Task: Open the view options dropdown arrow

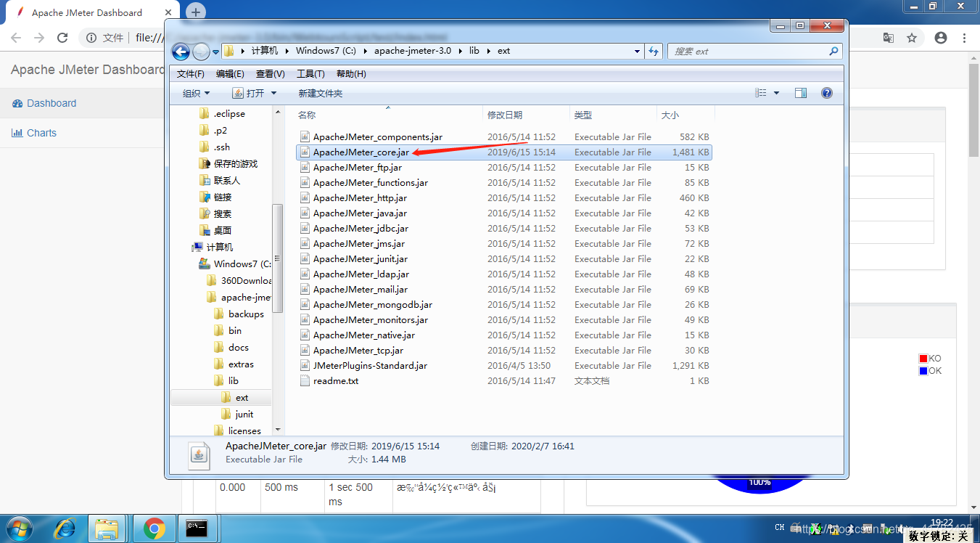Action: point(776,93)
